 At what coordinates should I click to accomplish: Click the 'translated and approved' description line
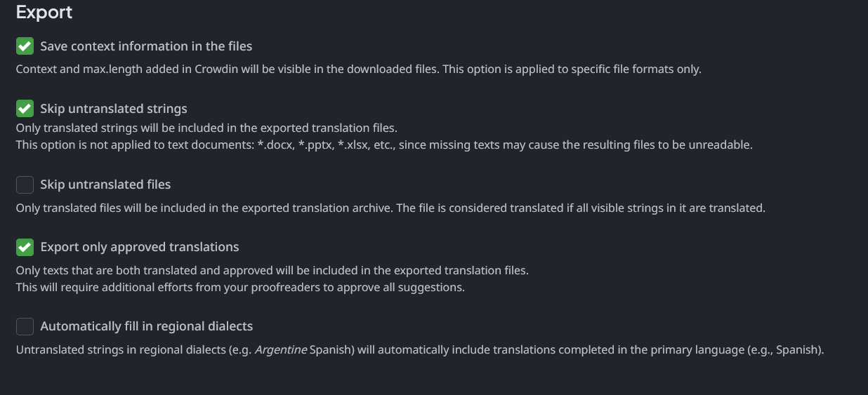pos(272,271)
